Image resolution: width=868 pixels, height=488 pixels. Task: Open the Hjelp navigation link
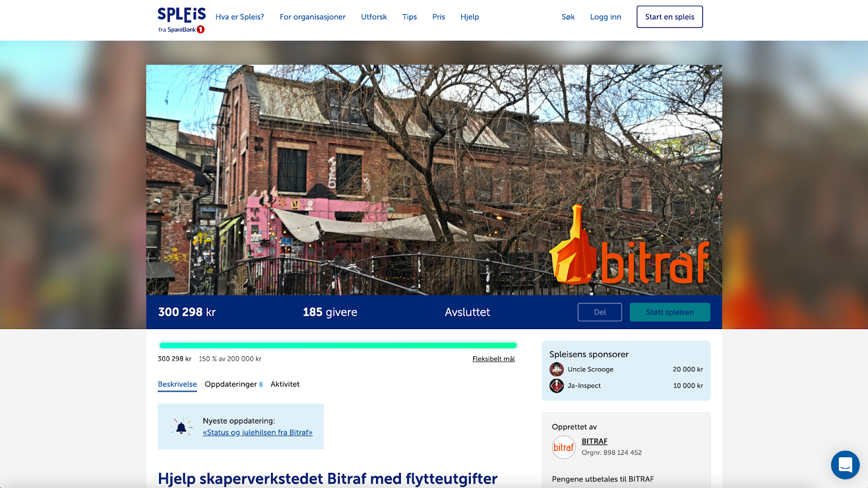(470, 17)
